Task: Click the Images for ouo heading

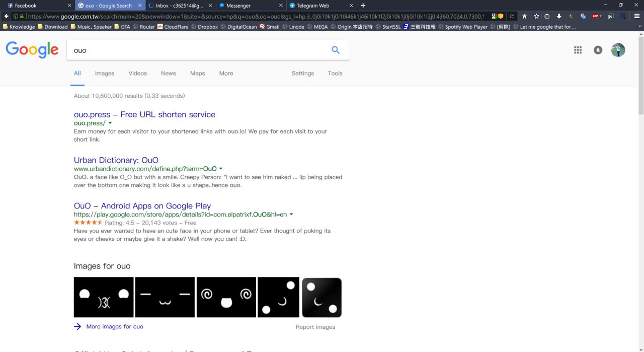Action: pyautogui.click(x=102, y=266)
